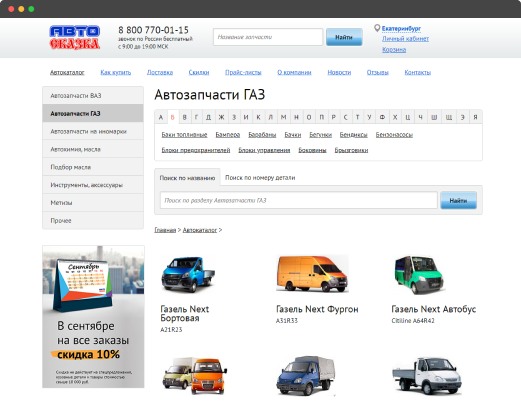Select Подбор масла in sidebar
Screen dimensions: 521x403
point(93,167)
